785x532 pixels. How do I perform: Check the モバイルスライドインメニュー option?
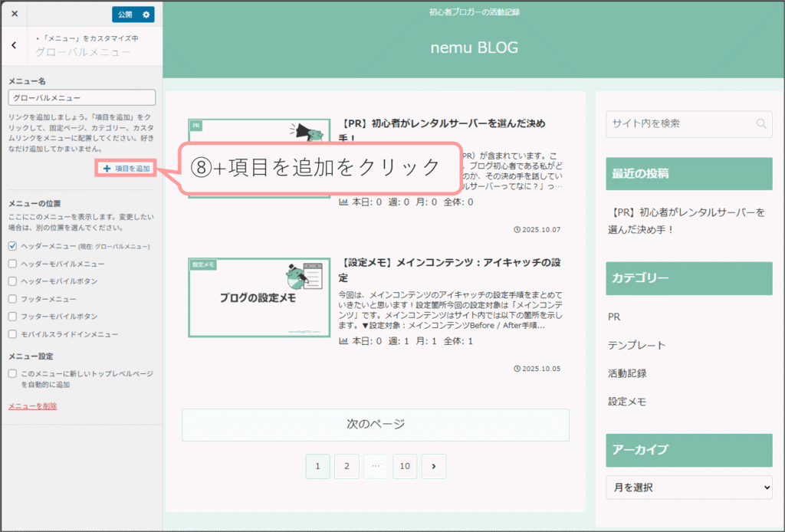[12, 334]
